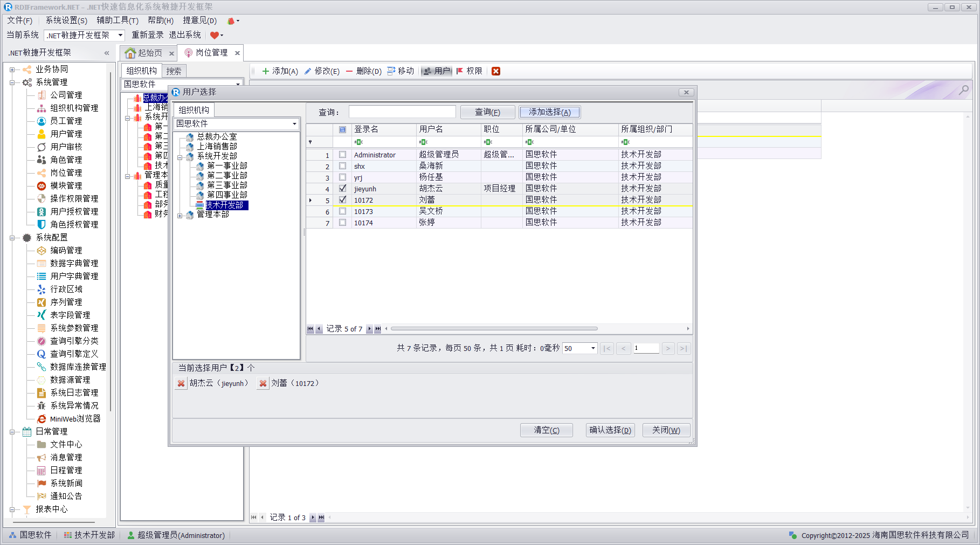Click the red X icon in the toolbar
The height and width of the screenshot is (545, 980).
click(496, 71)
